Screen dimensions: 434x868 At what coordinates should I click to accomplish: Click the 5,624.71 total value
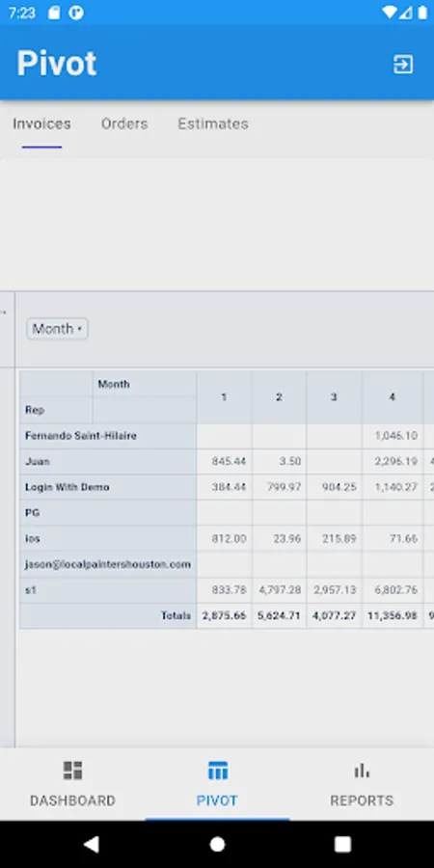[x=280, y=615]
